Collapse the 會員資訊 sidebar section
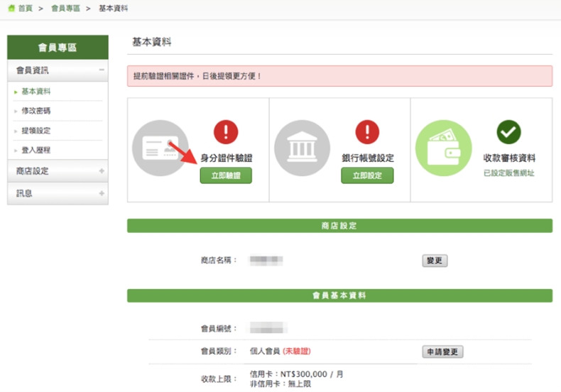 (102, 70)
